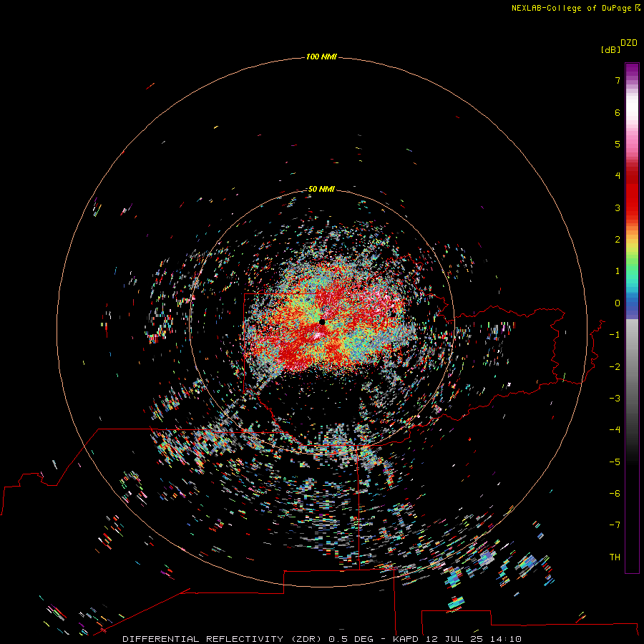644x644 pixels.
Task: Click the "6" value on the dB scale
Action: tap(618, 112)
